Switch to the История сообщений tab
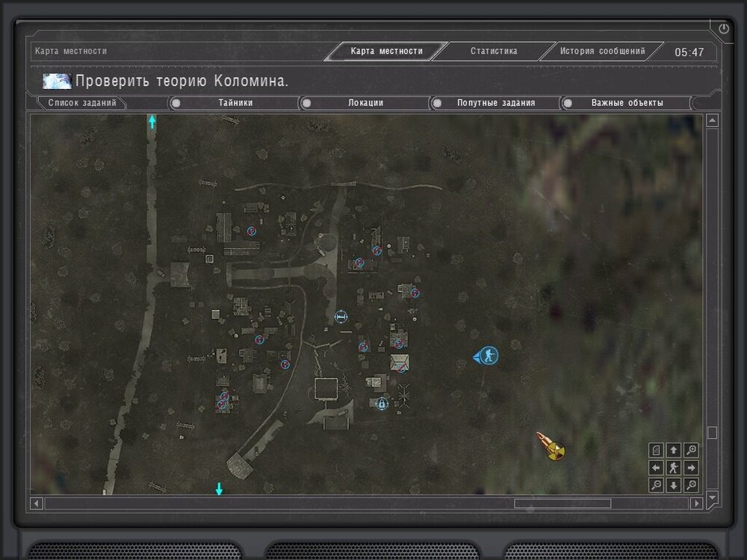 602,51
